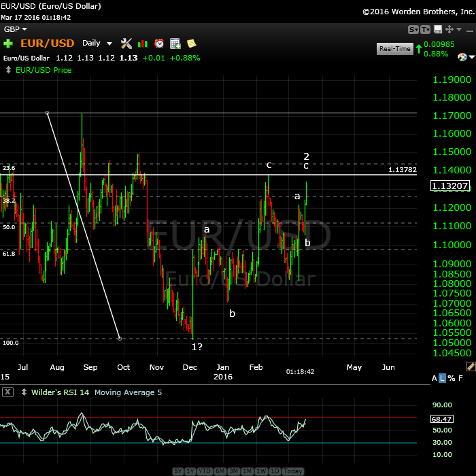Open the color palette icon
The image size is (476, 476).
[x=462, y=56]
